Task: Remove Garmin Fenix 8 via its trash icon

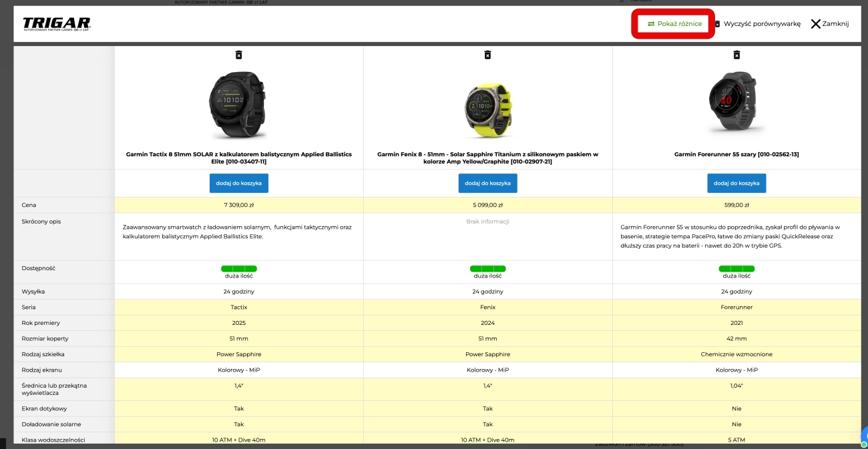Action: click(x=487, y=55)
